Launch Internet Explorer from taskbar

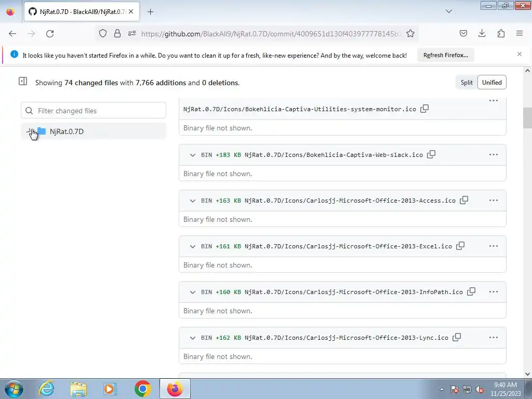pyautogui.click(x=46, y=389)
